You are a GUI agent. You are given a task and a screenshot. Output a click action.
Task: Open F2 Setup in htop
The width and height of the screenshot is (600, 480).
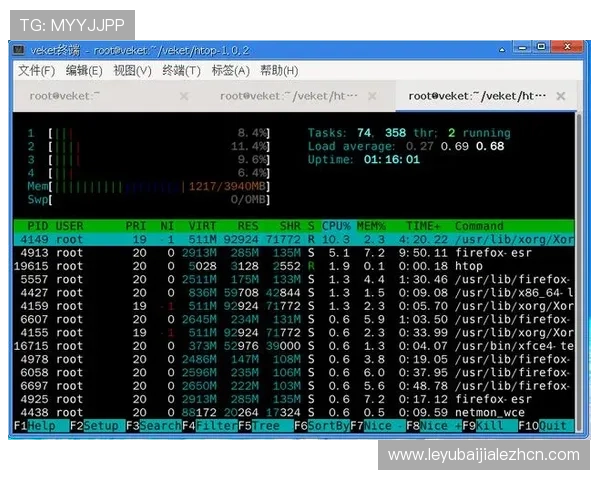point(95,426)
